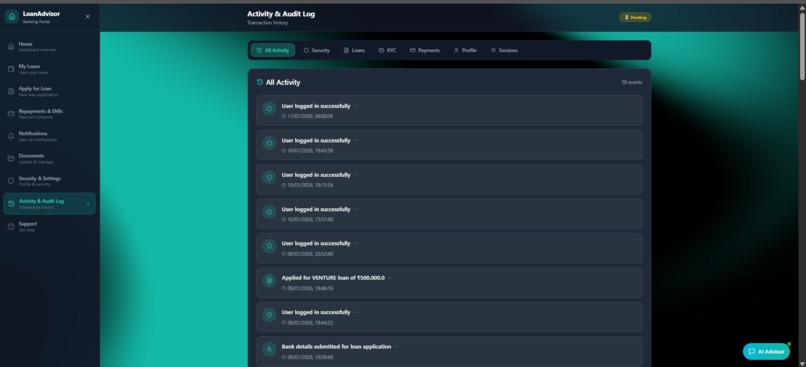806x367 pixels.
Task: Click the shield icon of 09/01/2026 19:44:32 login
Action: 269,315
